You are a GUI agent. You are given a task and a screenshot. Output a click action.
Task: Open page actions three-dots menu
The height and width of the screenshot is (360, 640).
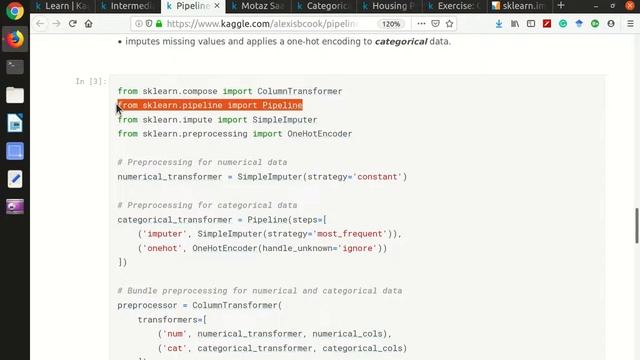pos(421,24)
